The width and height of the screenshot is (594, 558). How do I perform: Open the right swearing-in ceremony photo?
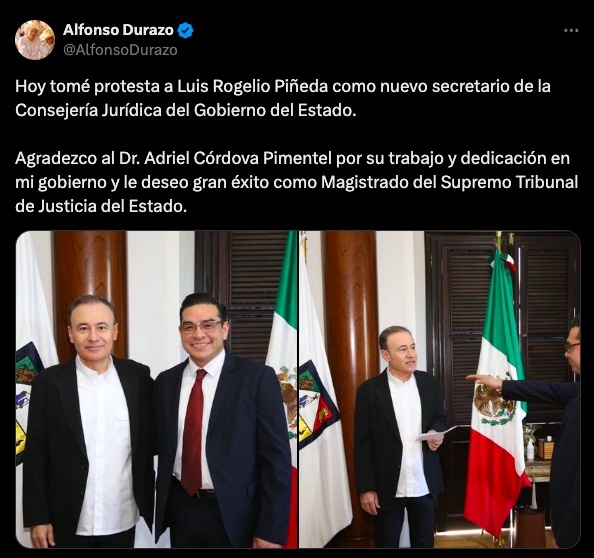click(x=439, y=389)
